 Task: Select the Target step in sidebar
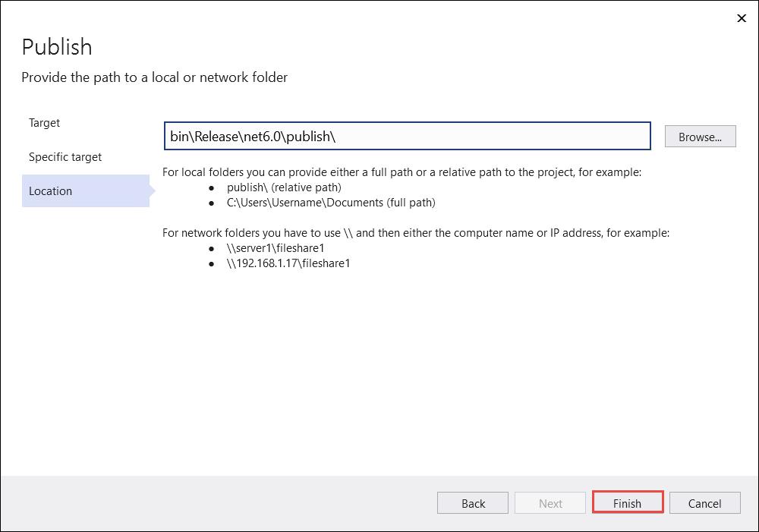coord(44,122)
